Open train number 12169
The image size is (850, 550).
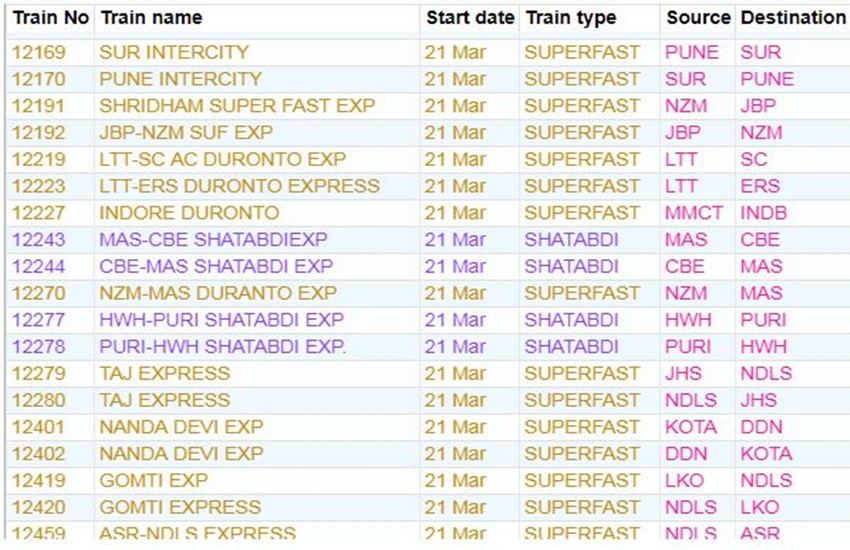point(39,52)
